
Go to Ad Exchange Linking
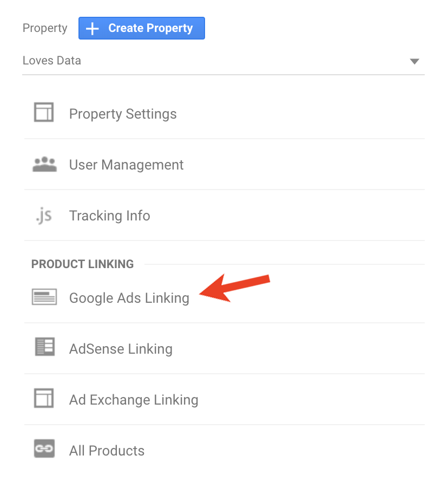click(x=225, y=400)
